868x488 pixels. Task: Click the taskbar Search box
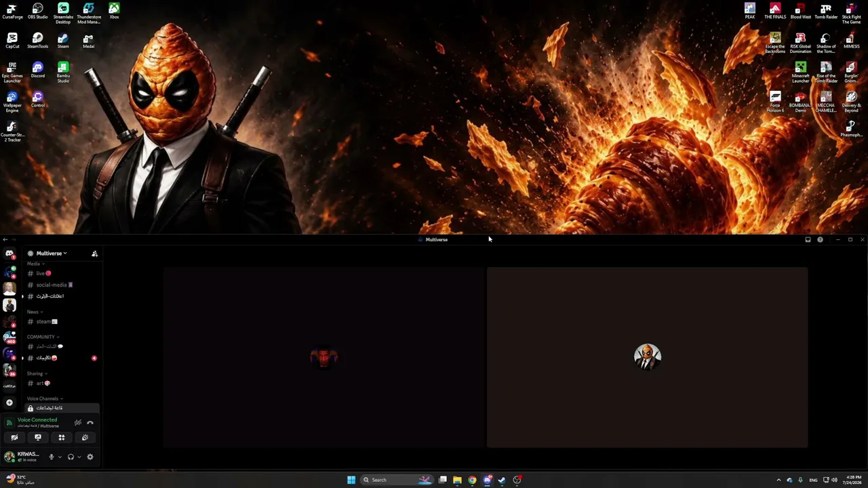pyautogui.click(x=397, y=480)
